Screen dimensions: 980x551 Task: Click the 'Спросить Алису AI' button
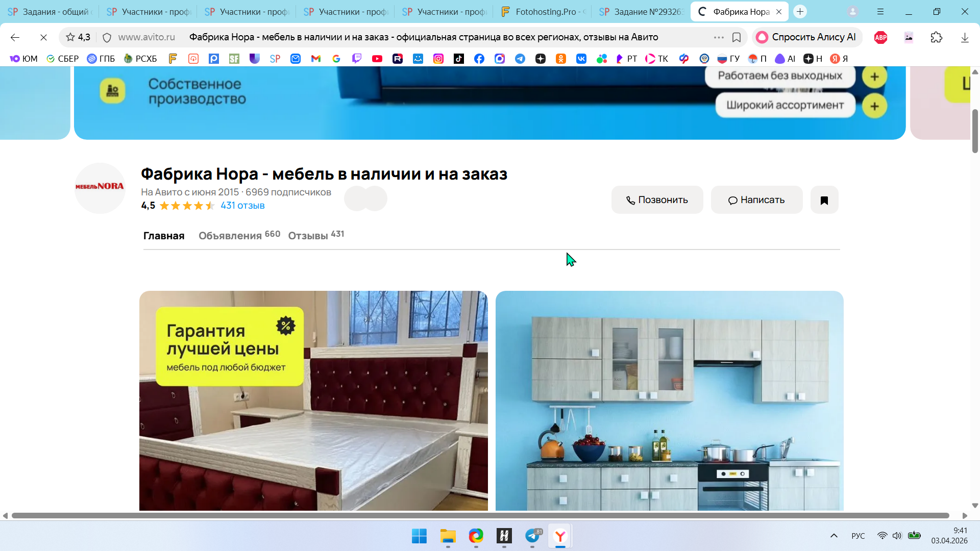(807, 37)
